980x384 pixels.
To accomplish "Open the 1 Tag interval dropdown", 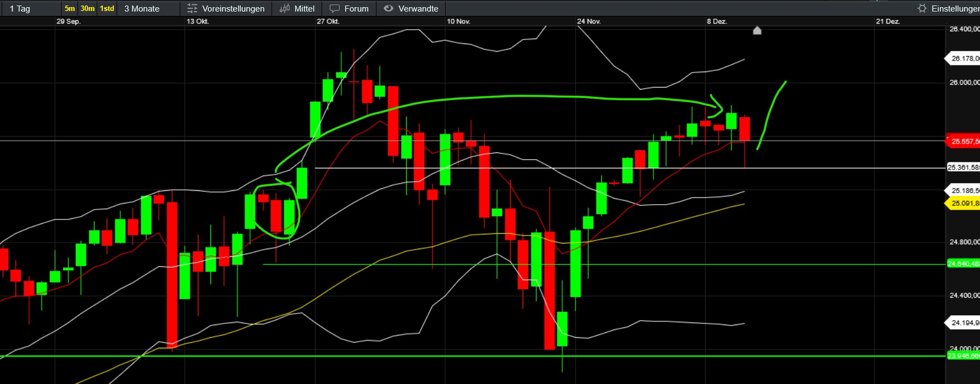I will point(30,9).
